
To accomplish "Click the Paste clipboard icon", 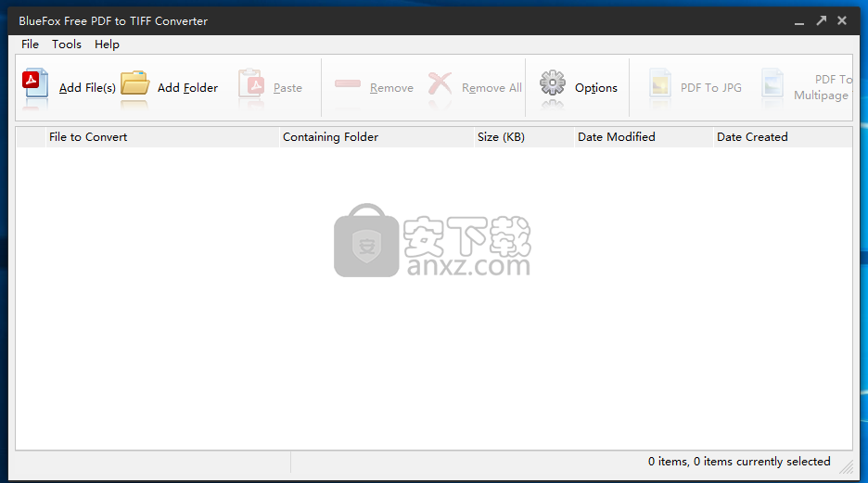I will pos(251,83).
